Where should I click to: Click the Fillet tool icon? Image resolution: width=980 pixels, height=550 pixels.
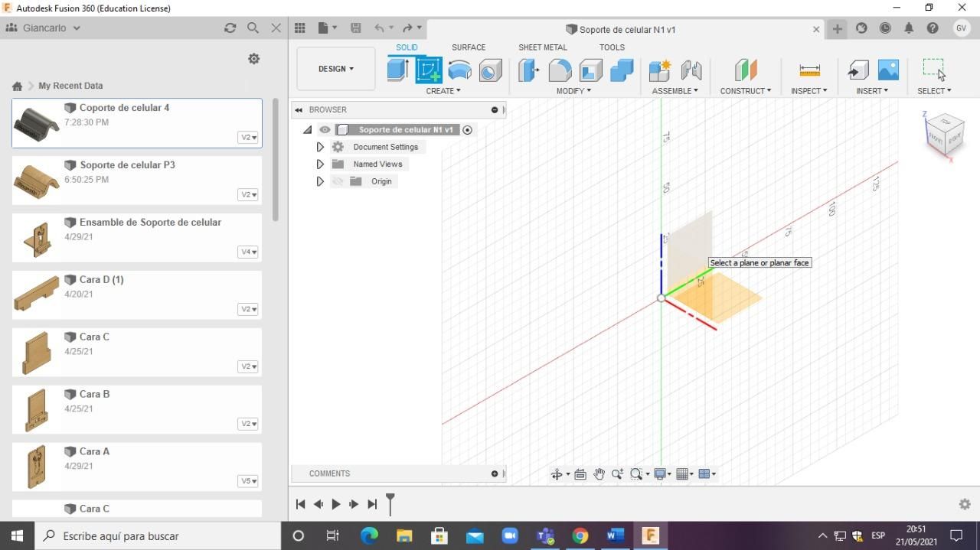click(560, 70)
